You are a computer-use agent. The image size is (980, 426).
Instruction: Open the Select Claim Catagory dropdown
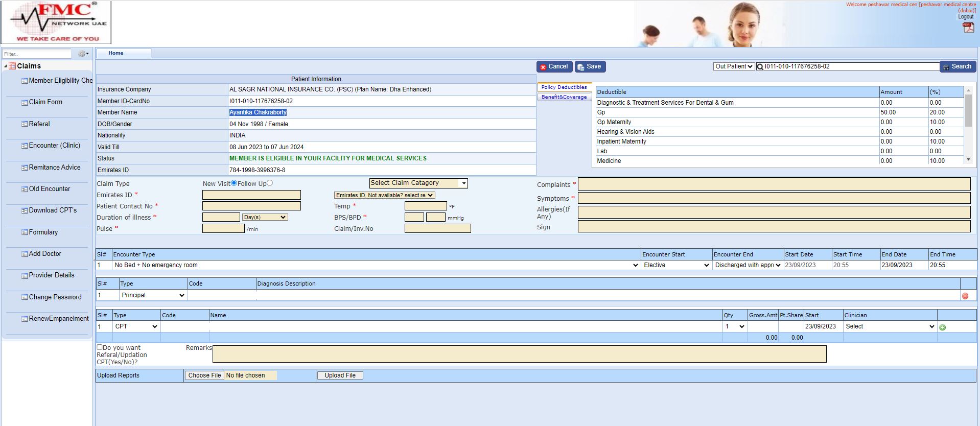[x=418, y=183]
